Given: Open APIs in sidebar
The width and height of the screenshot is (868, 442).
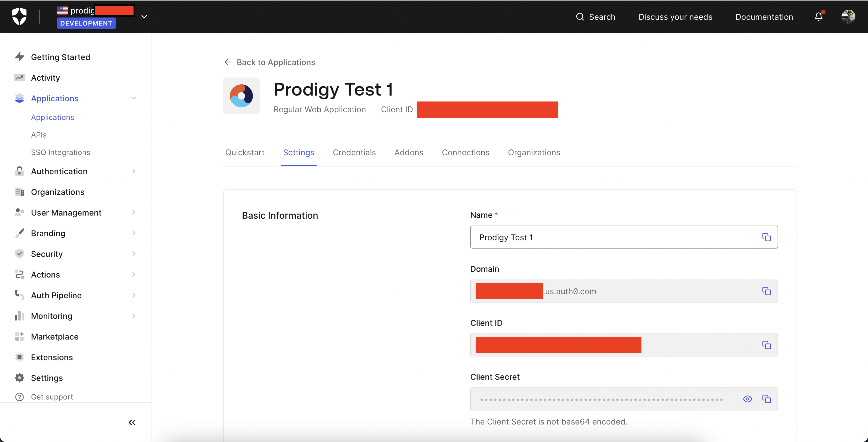Looking at the screenshot, I should 39,135.
